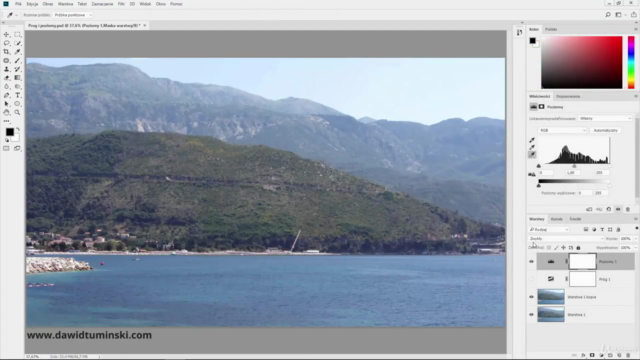Click the white point eyedropper in Levels
Image resolution: width=640 pixels, height=360 pixels.
[532, 155]
